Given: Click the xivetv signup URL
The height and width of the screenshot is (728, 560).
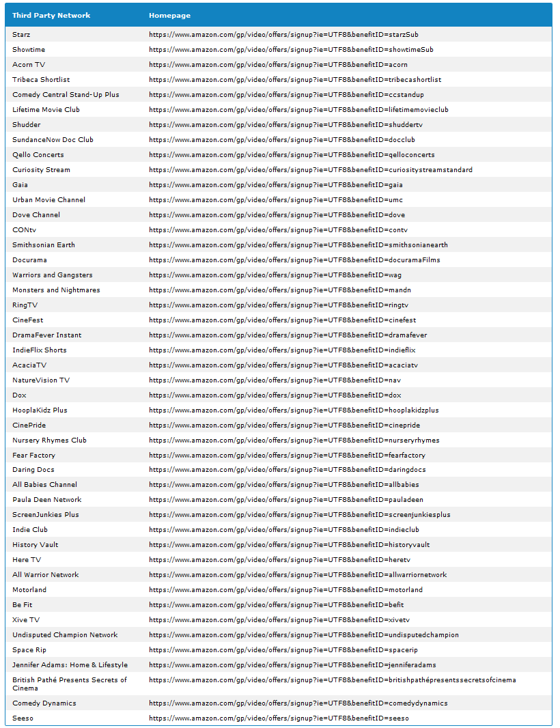Looking at the screenshot, I should point(279,620).
